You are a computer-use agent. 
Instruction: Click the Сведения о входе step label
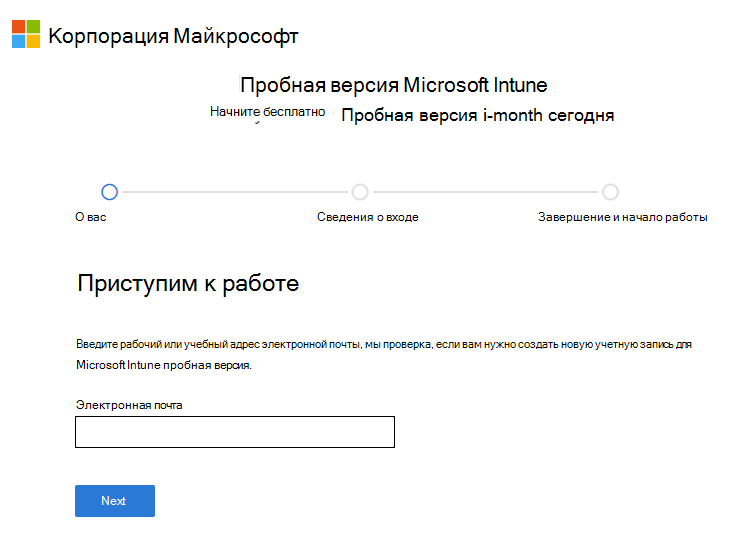tap(368, 217)
